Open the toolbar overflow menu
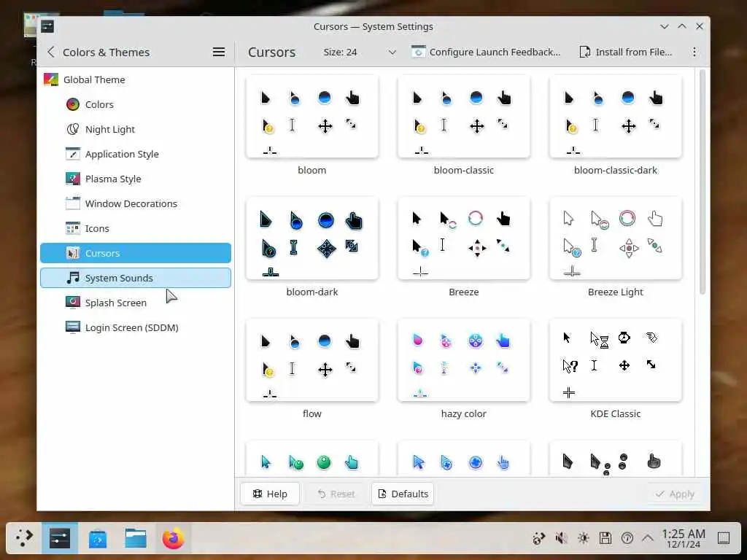The height and width of the screenshot is (560, 747). pyautogui.click(x=694, y=52)
